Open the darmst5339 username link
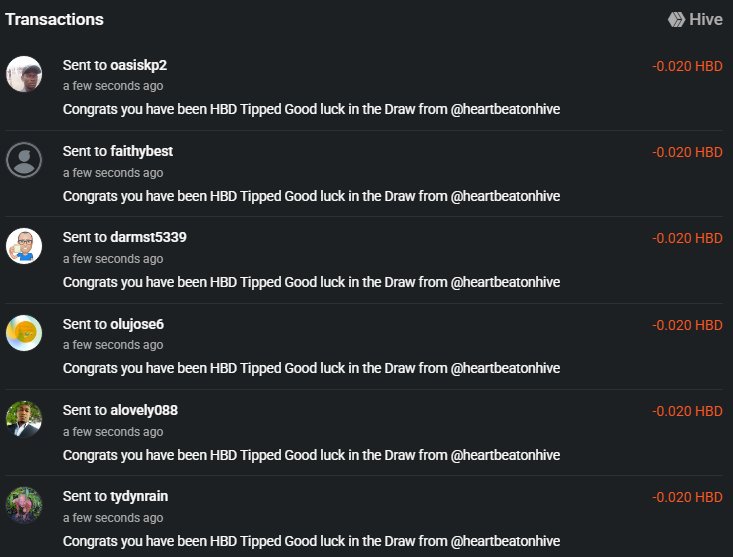This screenshot has width=733, height=557. point(148,237)
